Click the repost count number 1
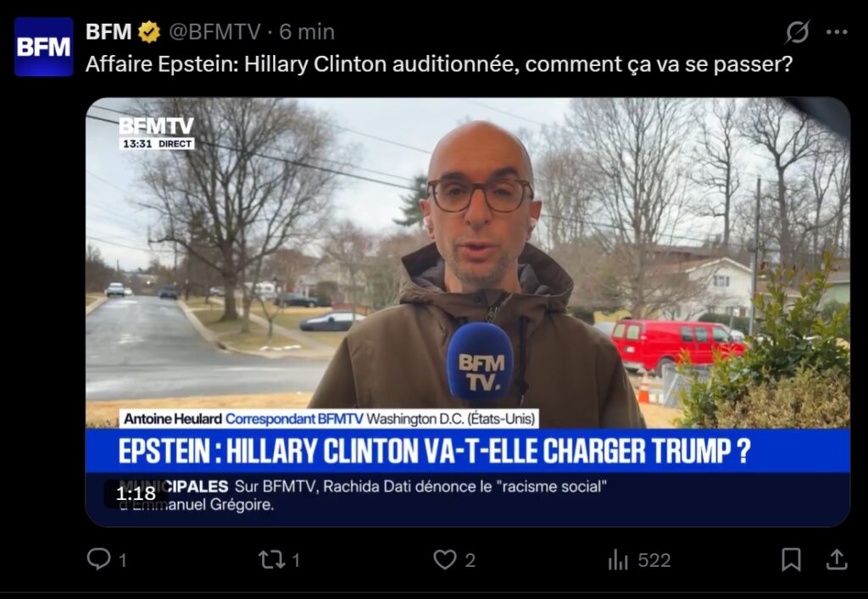This screenshot has height=599, width=868. pos(296,560)
